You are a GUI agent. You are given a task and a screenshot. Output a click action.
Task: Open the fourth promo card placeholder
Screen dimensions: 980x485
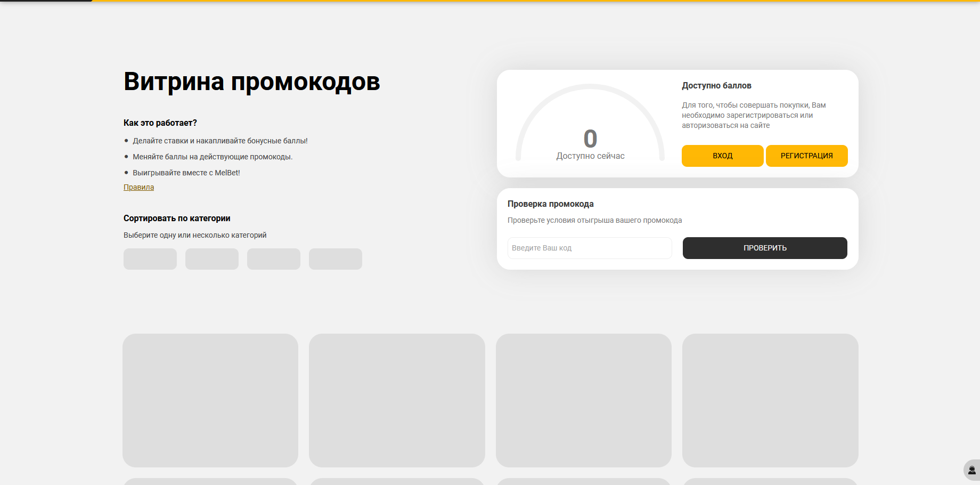pyautogui.click(x=770, y=400)
